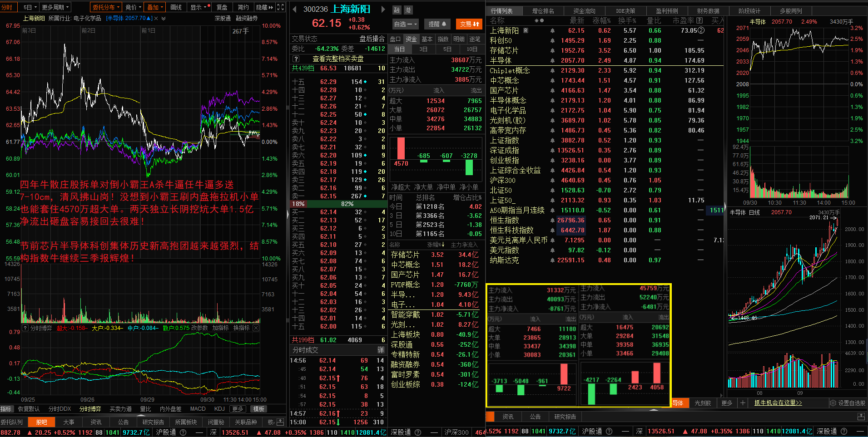This screenshot has height=437, width=868.
Task: Click 改参数 to edit indicator parameters
Action: point(199,328)
